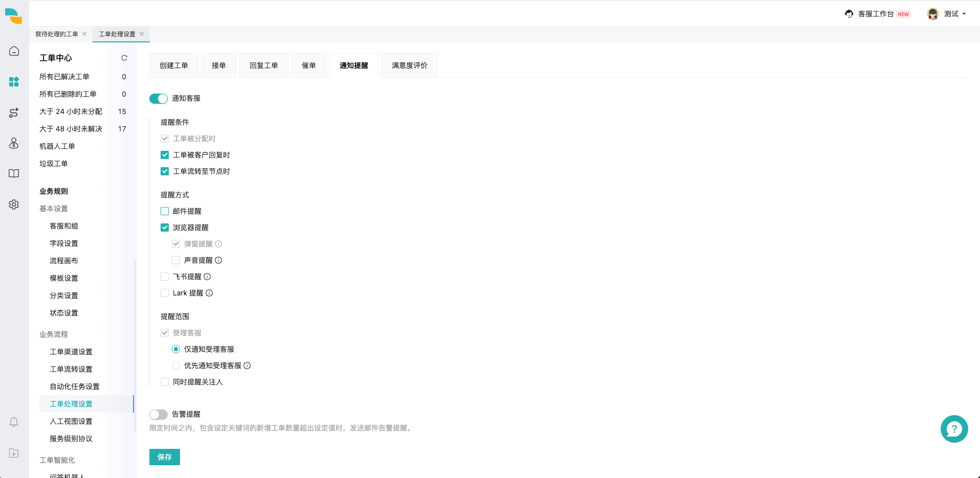Show info for 优先通知受理客服
The height and width of the screenshot is (478, 980).
click(x=247, y=366)
